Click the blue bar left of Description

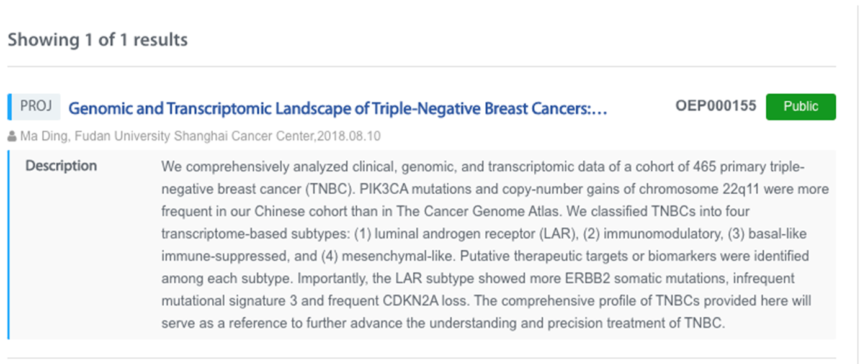click(x=9, y=245)
